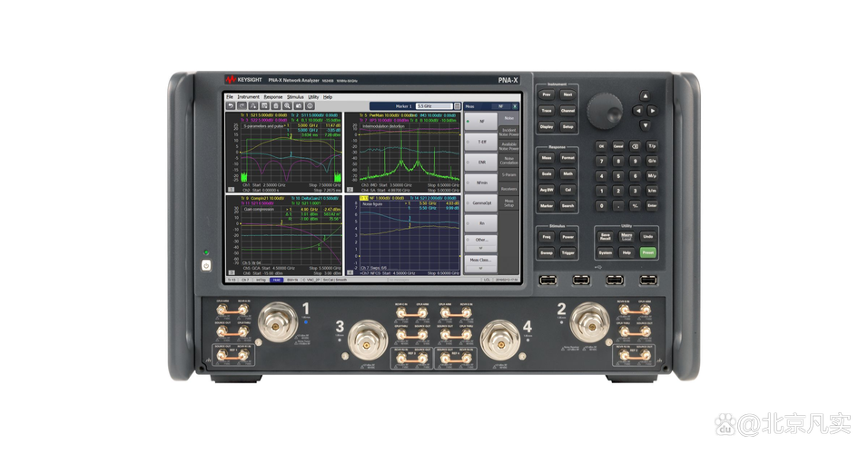Select the T-Eff measurement softkey
Screen dimensions: 868x454
click(481, 142)
